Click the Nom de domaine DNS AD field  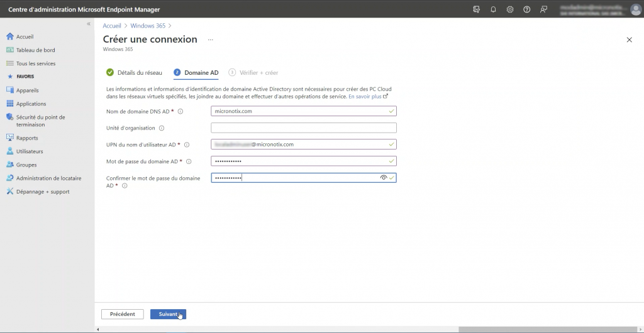pos(304,111)
